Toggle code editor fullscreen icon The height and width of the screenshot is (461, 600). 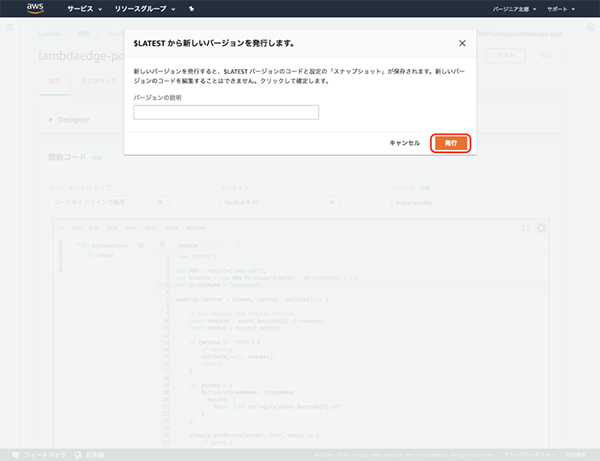coord(527,228)
